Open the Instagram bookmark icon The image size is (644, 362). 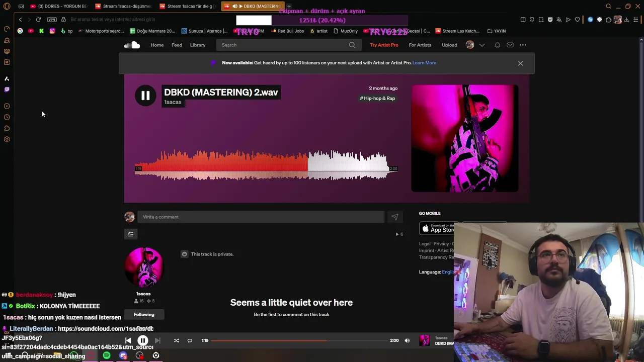52,31
